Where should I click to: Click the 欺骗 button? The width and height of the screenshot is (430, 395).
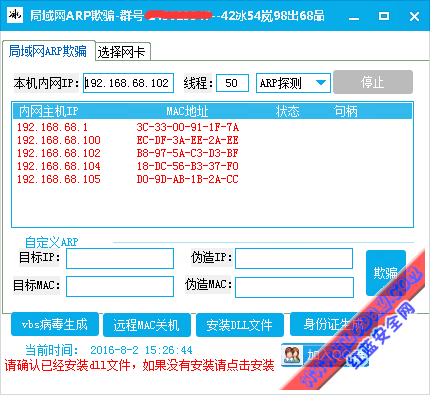click(x=386, y=273)
